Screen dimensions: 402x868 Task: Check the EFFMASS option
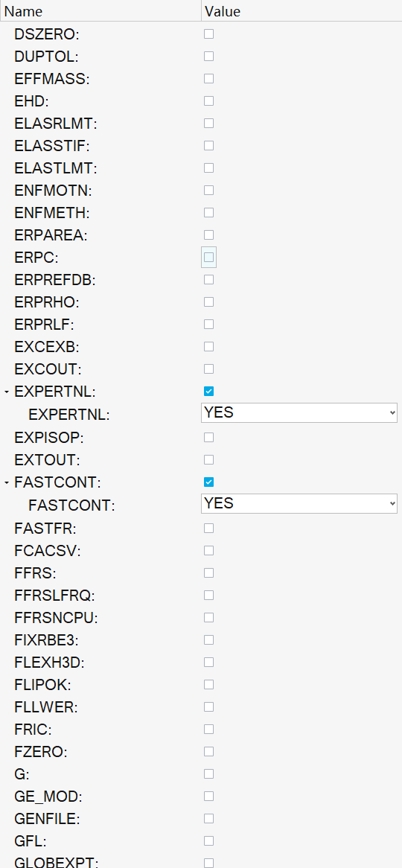coord(208,79)
